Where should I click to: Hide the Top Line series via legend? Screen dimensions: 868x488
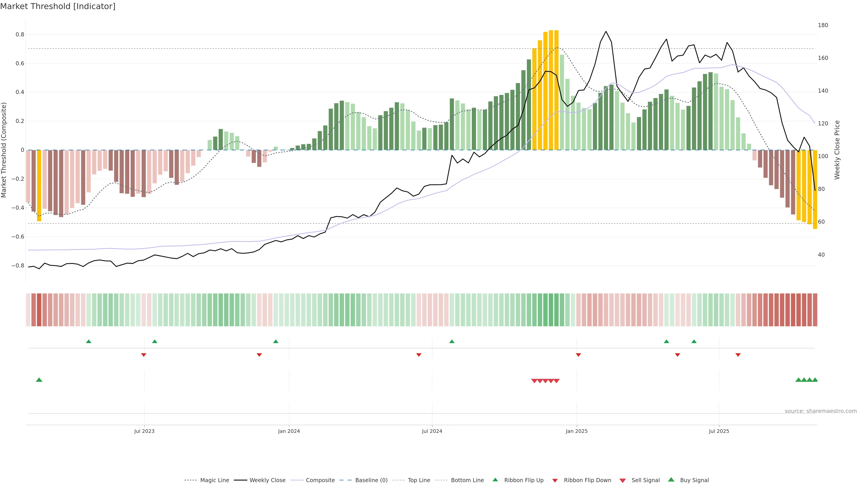(x=419, y=480)
